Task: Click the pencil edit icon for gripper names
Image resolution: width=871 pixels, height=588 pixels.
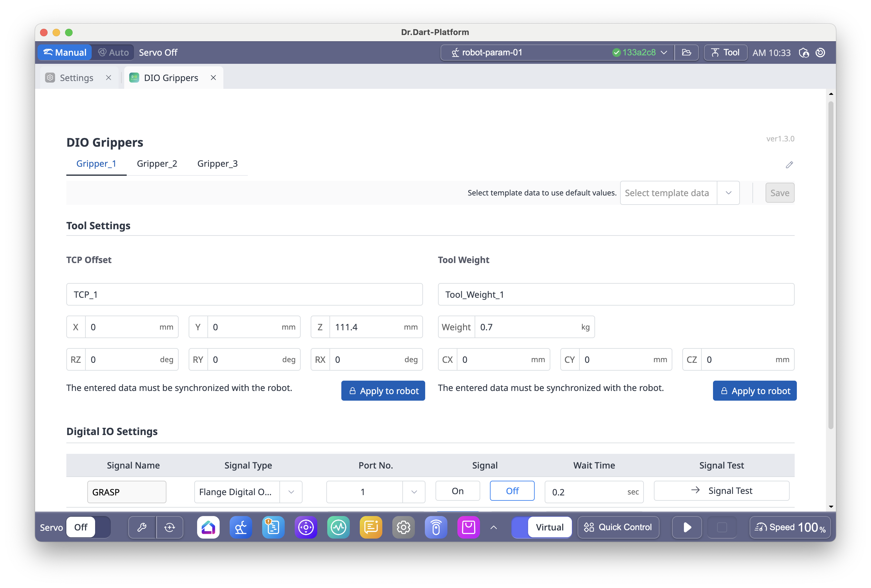Action: [789, 165]
